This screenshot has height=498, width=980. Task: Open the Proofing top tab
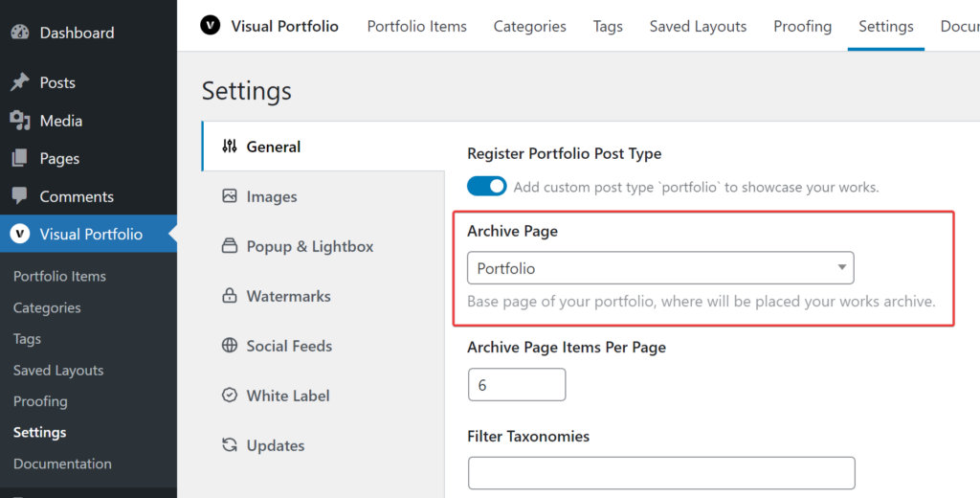point(803,26)
